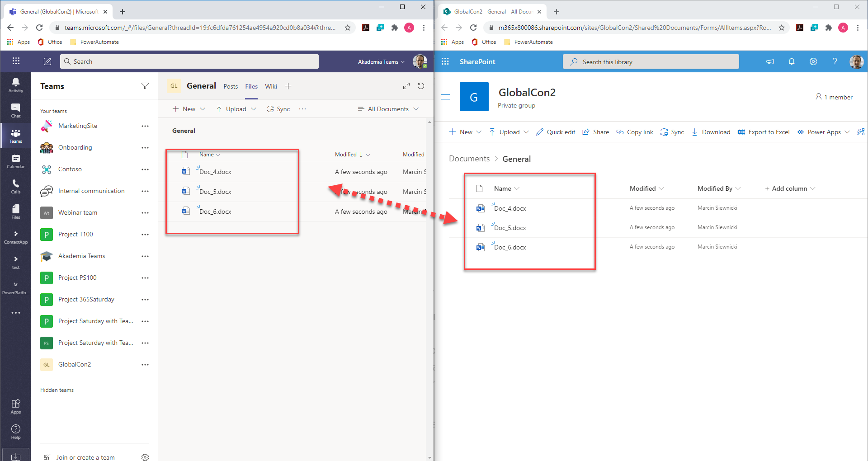Open PowerPlatform app in Teams sidebar

click(16, 287)
